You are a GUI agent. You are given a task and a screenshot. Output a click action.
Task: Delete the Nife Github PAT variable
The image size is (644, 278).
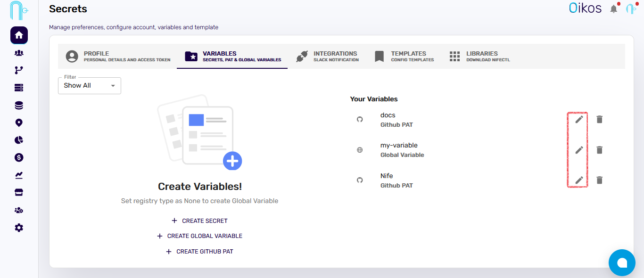pos(599,180)
